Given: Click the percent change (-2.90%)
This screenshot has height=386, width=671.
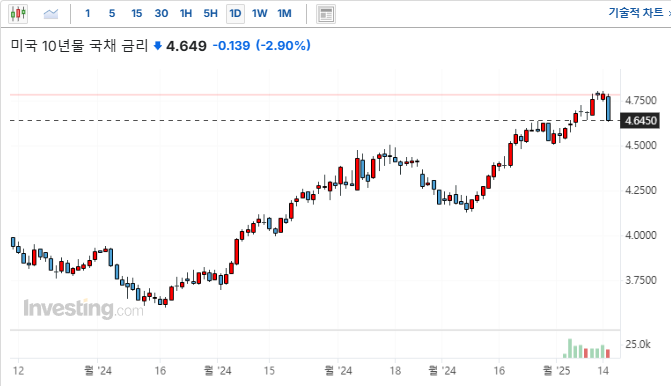Looking at the screenshot, I should (x=283, y=45).
